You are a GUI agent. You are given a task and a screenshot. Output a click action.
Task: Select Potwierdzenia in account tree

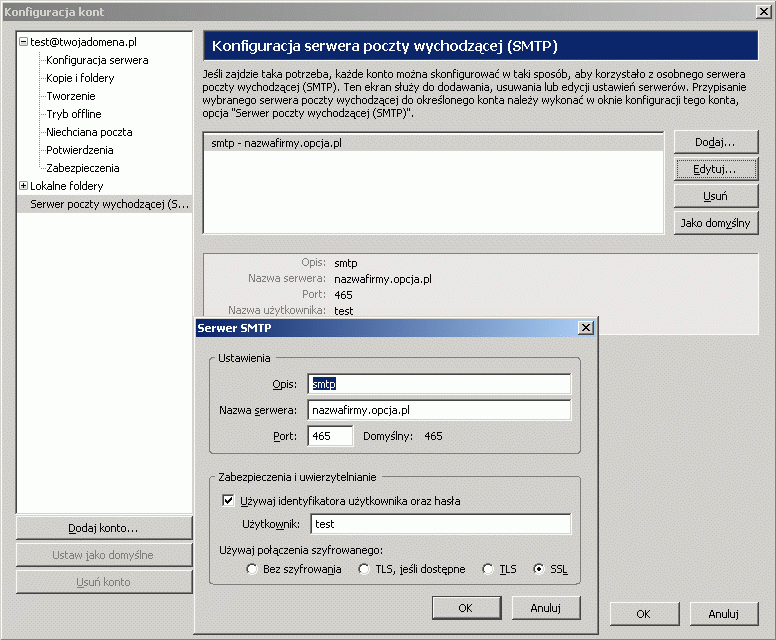pos(80,150)
